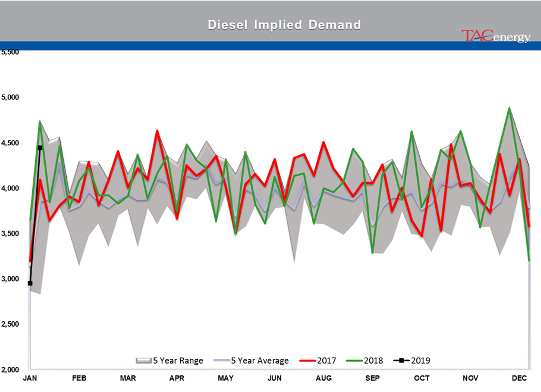The height and width of the screenshot is (392, 541).
Task: Click the FEB x-axis label
Action: click(x=79, y=378)
